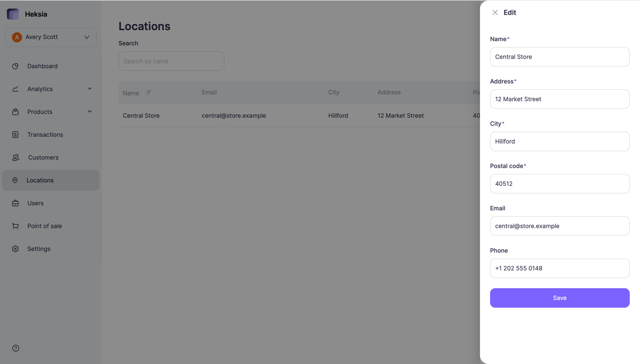Click the Users briefcase icon
640x364 pixels.
(15, 203)
